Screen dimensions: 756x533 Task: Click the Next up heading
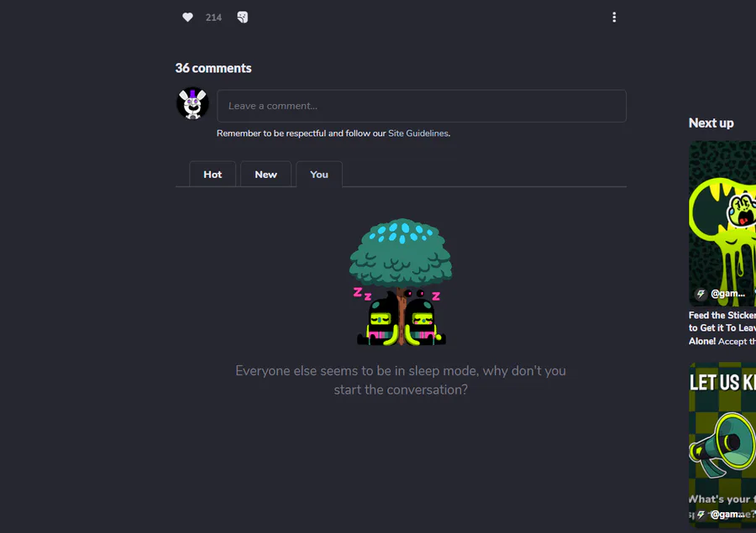coord(711,123)
